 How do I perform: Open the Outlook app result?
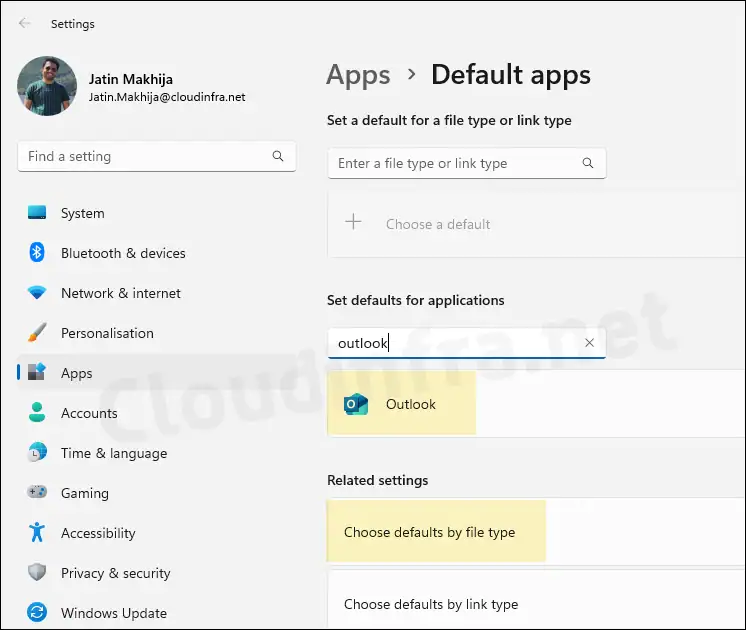point(536,404)
